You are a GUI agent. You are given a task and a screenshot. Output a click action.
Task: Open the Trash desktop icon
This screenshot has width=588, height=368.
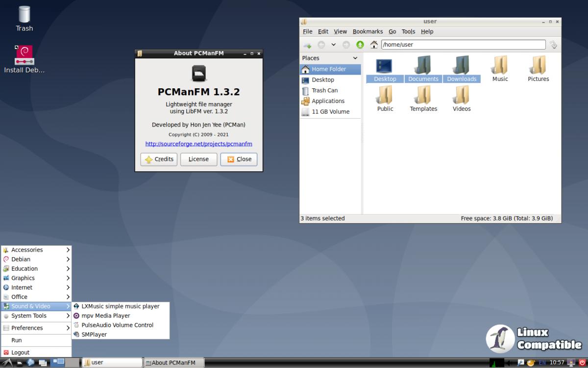point(24,18)
